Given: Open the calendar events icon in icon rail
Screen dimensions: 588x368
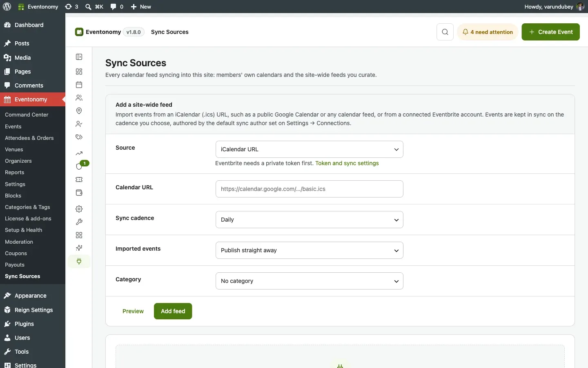Looking at the screenshot, I should [79, 85].
